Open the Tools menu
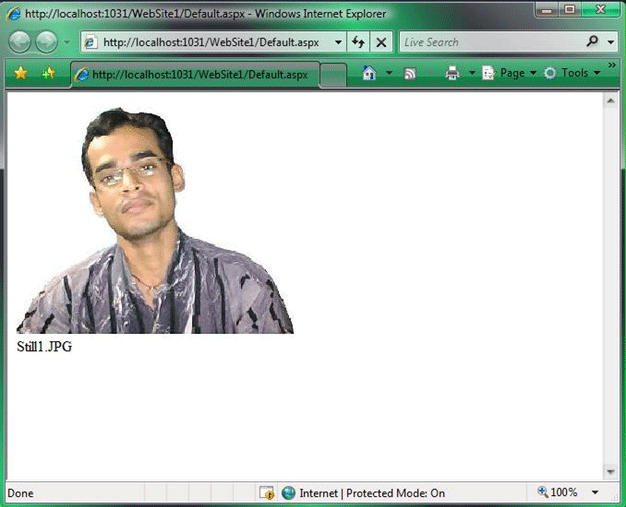626x507 pixels. tap(572, 73)
